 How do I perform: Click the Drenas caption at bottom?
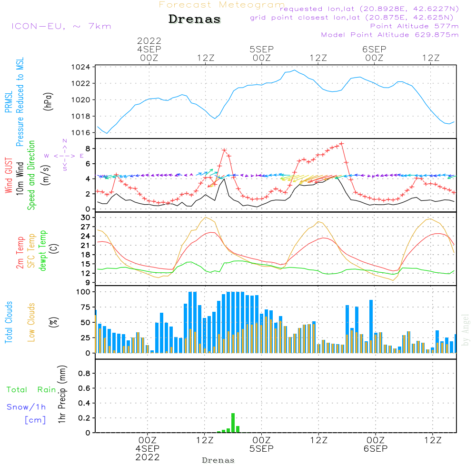coord(218,460)
